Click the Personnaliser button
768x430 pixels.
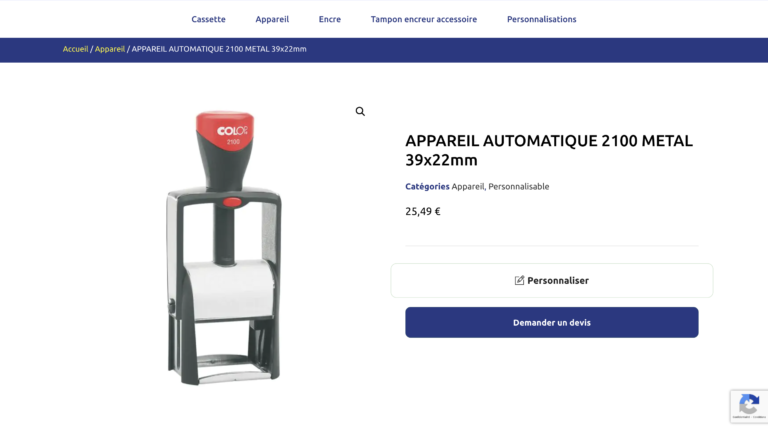point(552,280)
